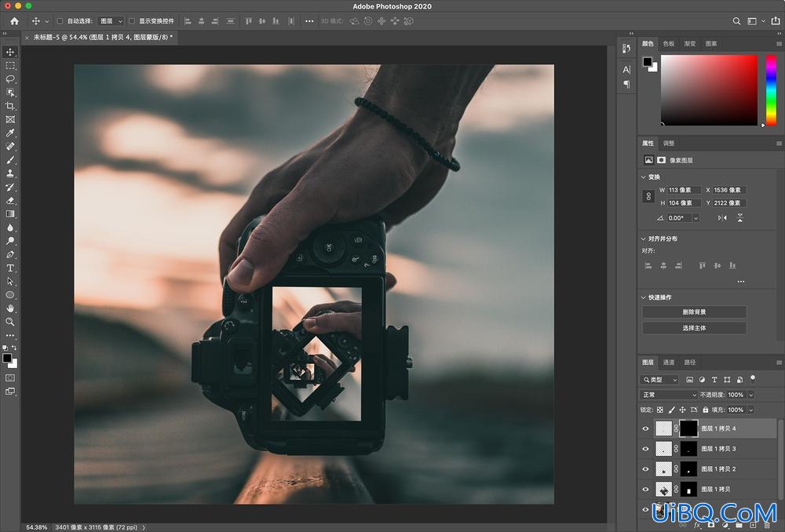The width and height of the screenshot is (785, 532).
Task: Select the Eyedropper tool
Action: pyautogui.click(x=10, y=133)
